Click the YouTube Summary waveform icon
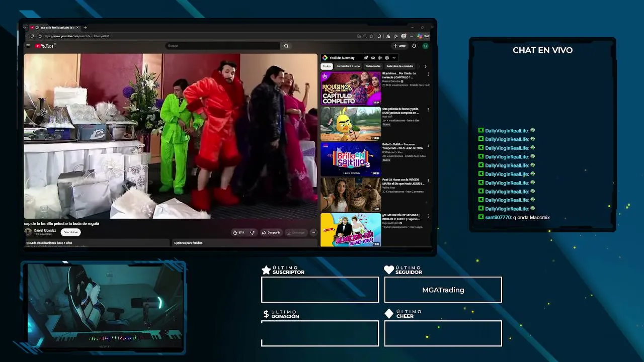This screenshot has height=362, width=644. click(380, 58)
